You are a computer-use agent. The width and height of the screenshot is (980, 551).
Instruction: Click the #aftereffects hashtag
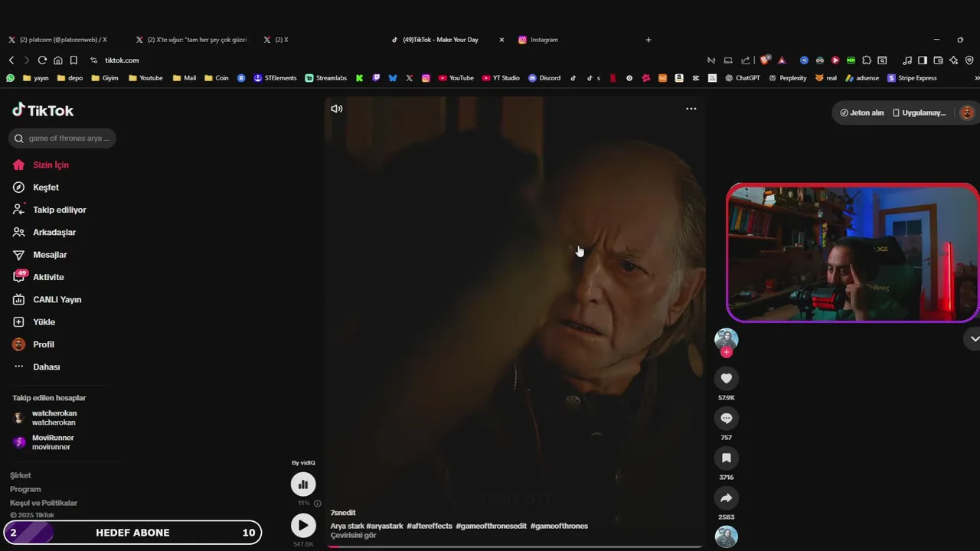tap(430, 526)
